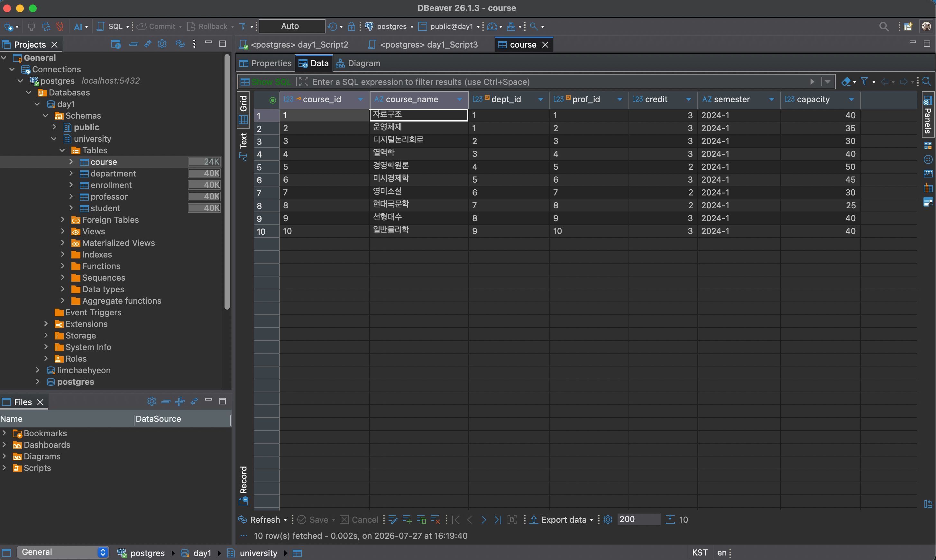Expand the Materialized Views folder
936x560 pixels.
63,243
